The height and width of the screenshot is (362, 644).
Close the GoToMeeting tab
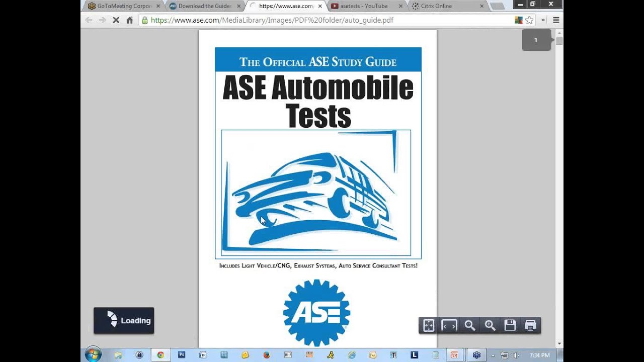[x=158, y=6]
